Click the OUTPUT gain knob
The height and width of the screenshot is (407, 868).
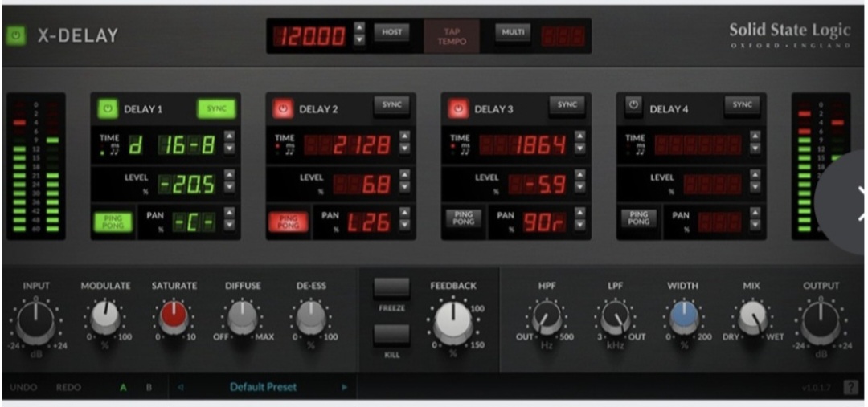point(821,321)
